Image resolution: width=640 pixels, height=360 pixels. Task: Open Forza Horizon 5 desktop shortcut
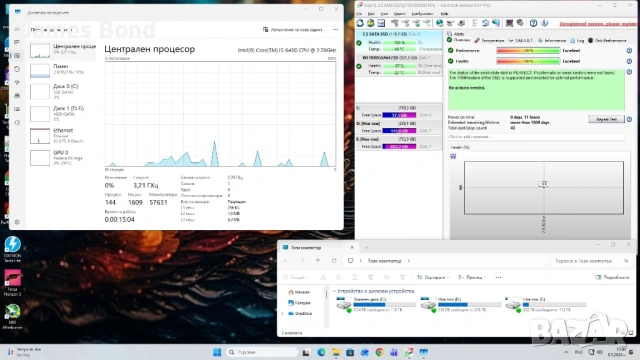[12, 282]
